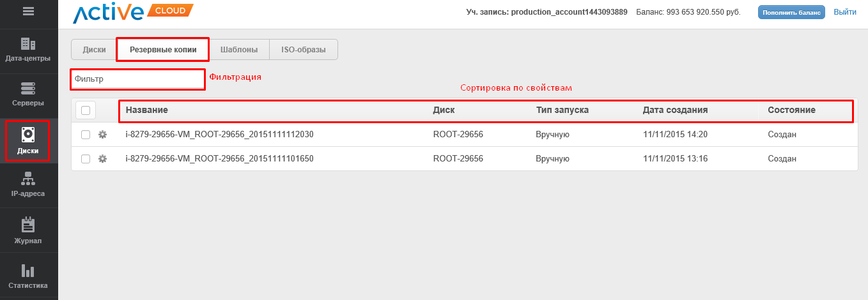Click gear icon for backup ending 112030

pyautogui.click(x=102, y=135)
